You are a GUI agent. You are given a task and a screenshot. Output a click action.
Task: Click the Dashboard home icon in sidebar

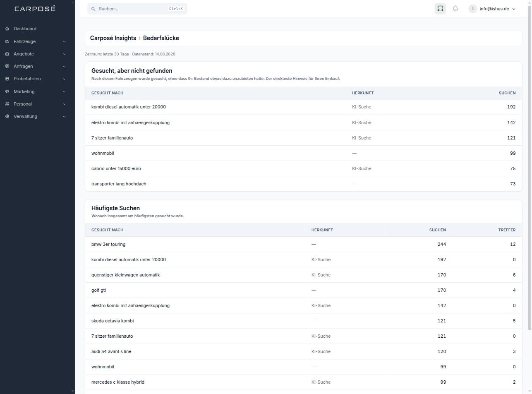click(x=7, y=29)
